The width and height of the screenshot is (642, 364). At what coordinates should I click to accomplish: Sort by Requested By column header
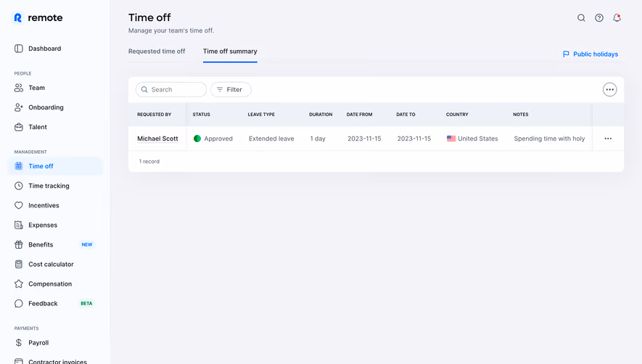[154, 115]
